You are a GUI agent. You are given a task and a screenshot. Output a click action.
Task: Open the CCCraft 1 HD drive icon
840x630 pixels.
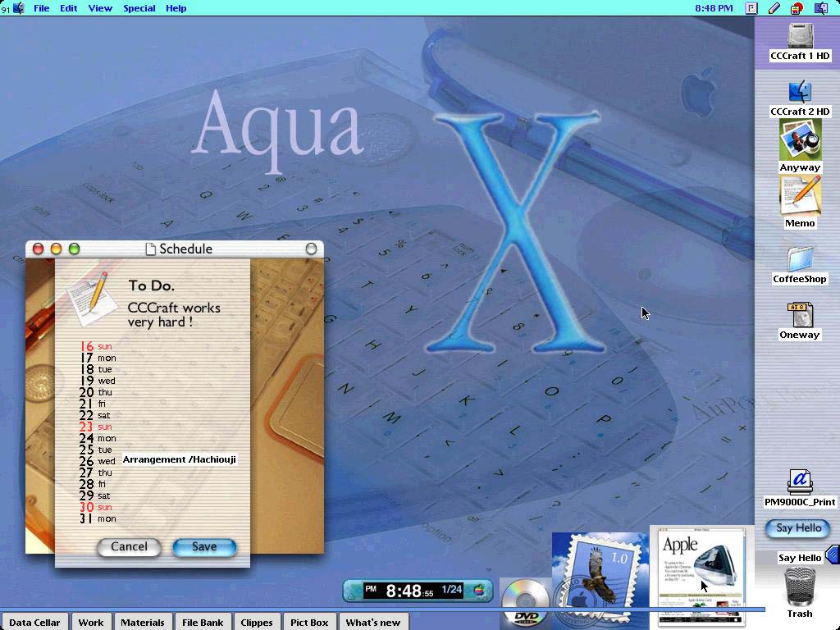800,36
